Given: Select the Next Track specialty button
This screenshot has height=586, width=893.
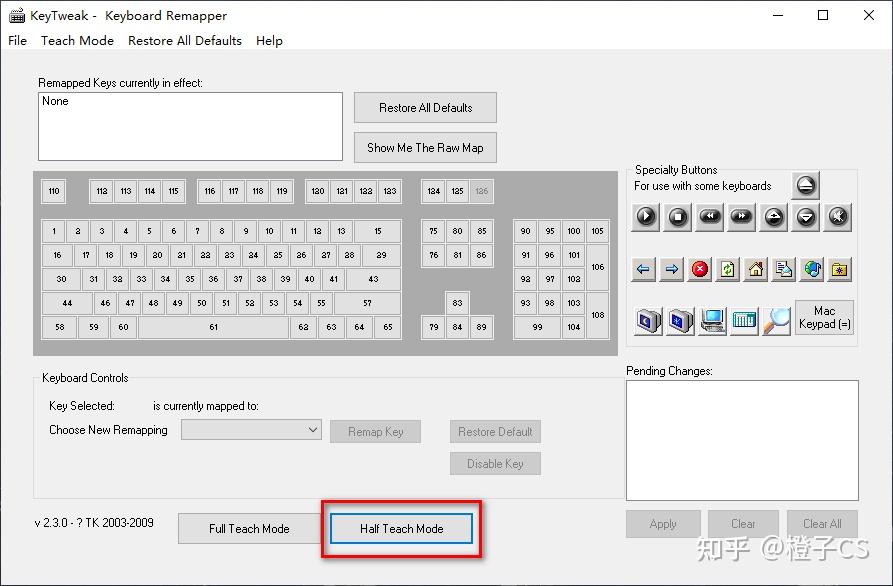Looking at the screenshot, I should [x=742, y=217].
